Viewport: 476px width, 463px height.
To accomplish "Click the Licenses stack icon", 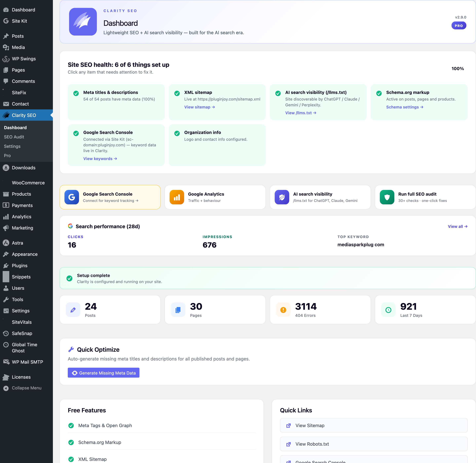I will [6, 377].
